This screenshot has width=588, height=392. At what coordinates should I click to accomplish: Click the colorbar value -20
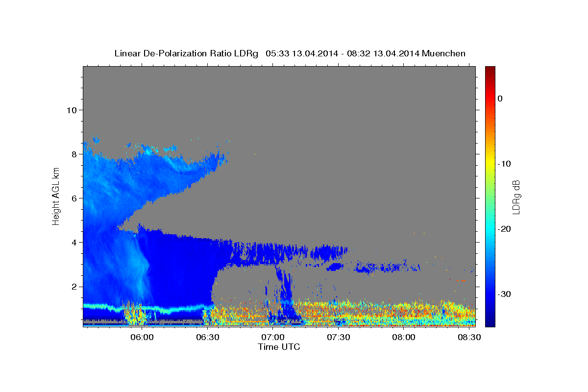[x=504, y=229]
